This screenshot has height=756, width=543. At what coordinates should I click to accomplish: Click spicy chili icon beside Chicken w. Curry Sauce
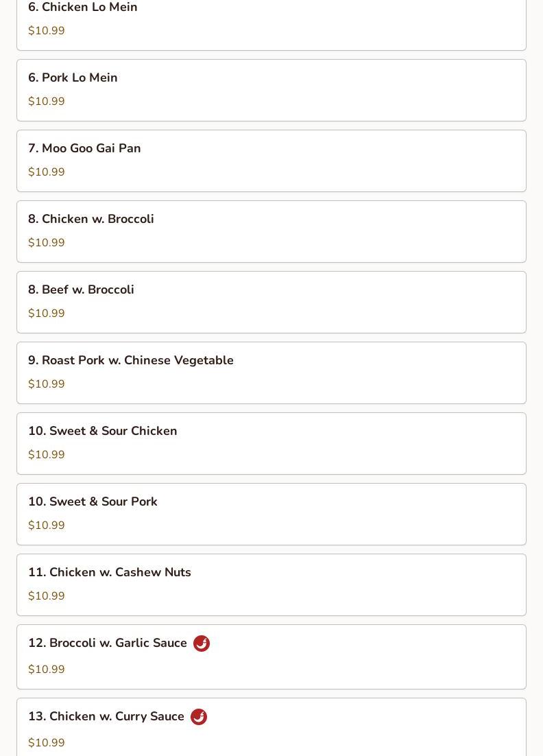click(x=199, y=717)
